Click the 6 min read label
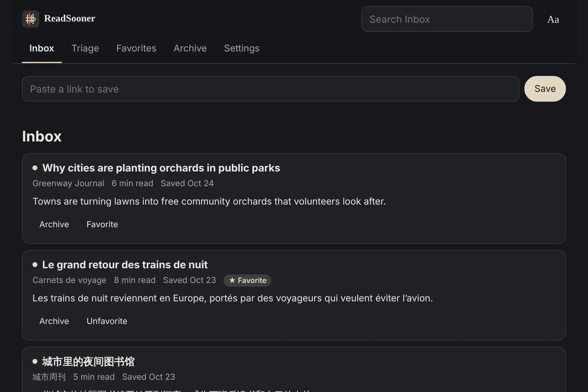Screen dimensions: 588x392 pyautogui.click(x=132, y=183)
